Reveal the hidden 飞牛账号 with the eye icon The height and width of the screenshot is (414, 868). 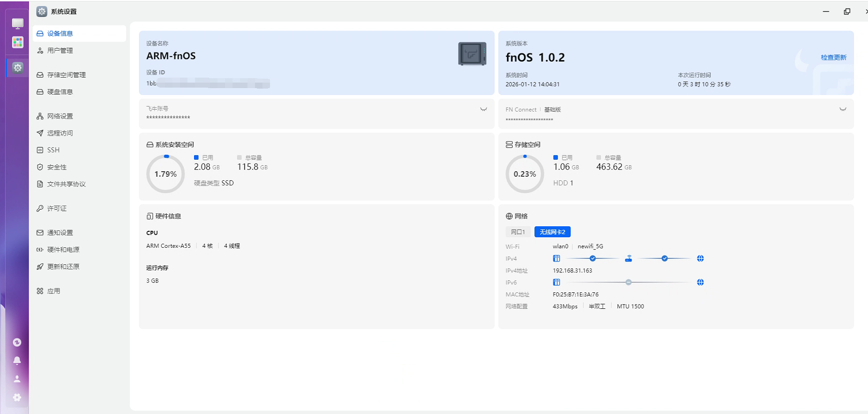coord(483,109)
